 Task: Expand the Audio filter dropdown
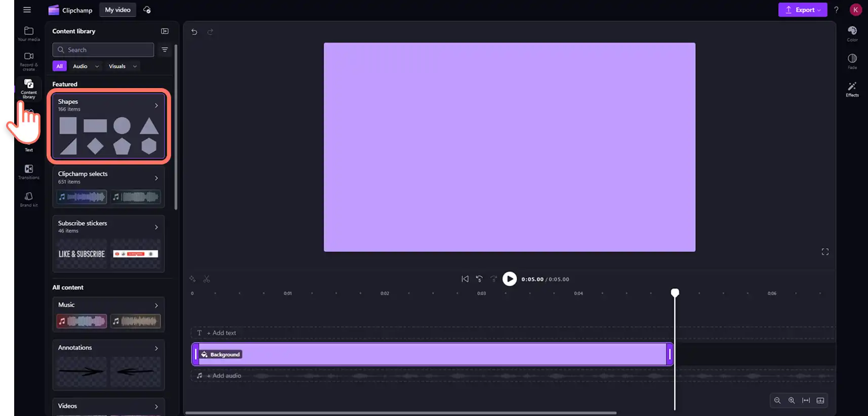[x=86, y=66]
